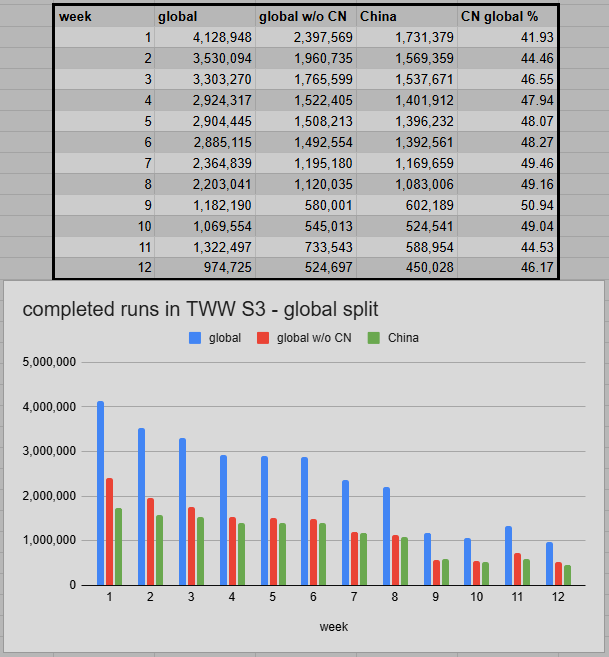Image resolution: width=609 pixels, height=657 pixels.
Task: Select the cell containing 4,128,948
Action: coord(204,38)
